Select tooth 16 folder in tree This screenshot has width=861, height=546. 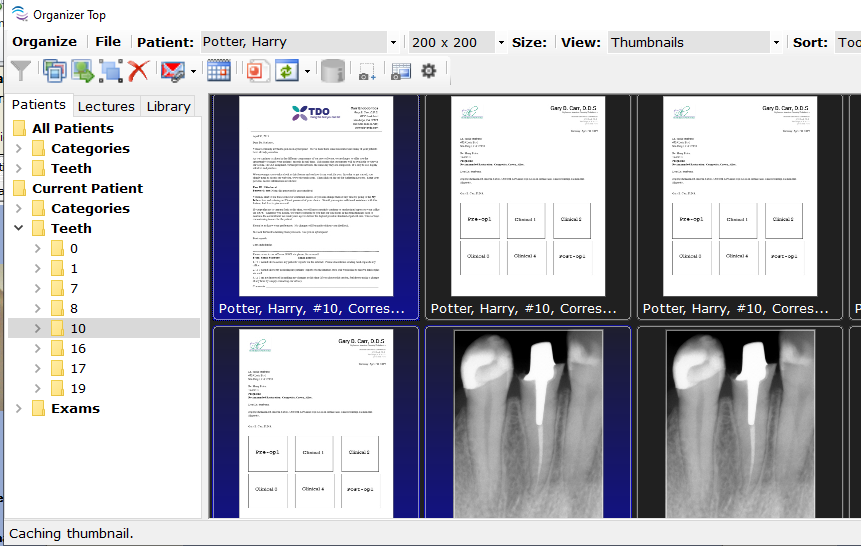coord(78,348)
